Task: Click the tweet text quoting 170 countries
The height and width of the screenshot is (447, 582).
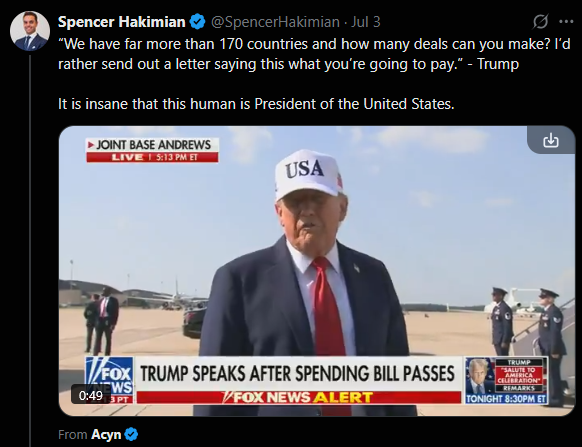Action: pos(314,54)
